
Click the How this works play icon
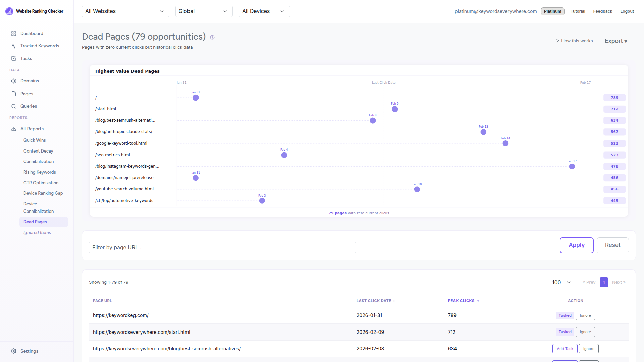click(557, 41)
